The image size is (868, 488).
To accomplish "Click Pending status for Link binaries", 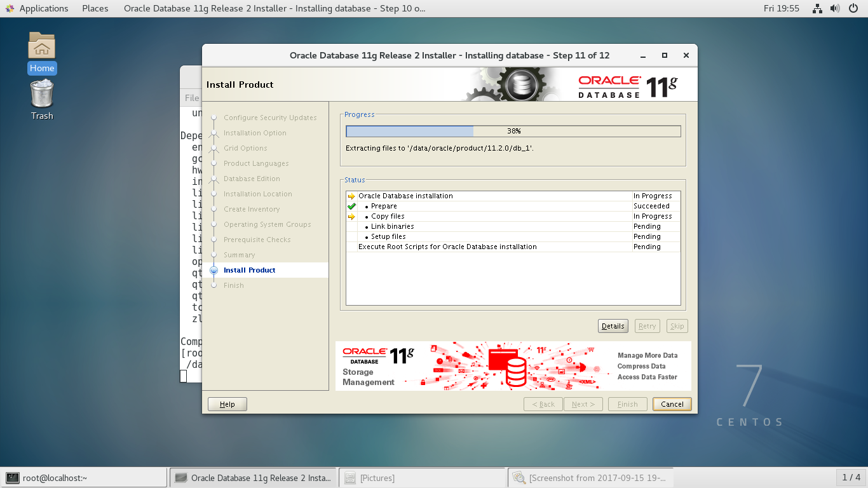I will (x=647, y=226).
